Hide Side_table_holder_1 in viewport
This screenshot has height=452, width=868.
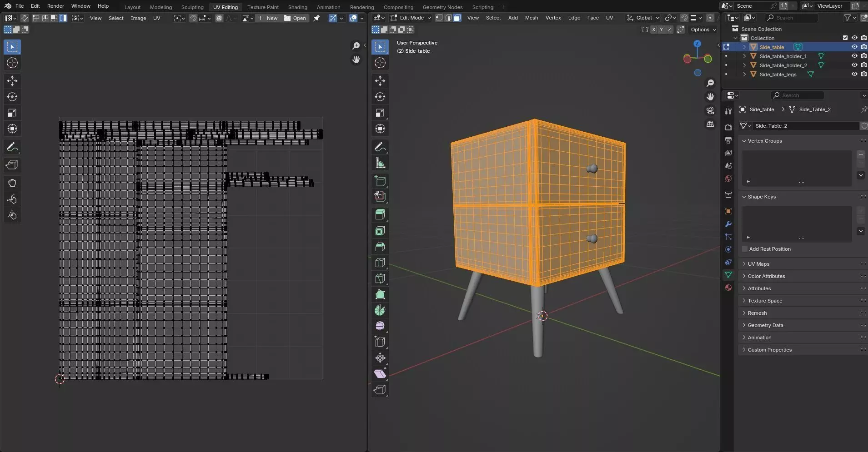[854, 56]
